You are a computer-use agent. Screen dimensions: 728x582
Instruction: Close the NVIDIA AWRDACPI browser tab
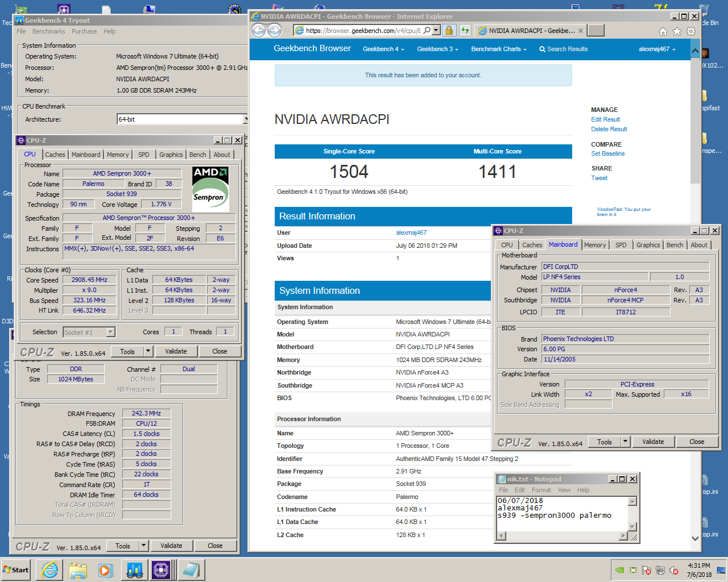[581, 31]
